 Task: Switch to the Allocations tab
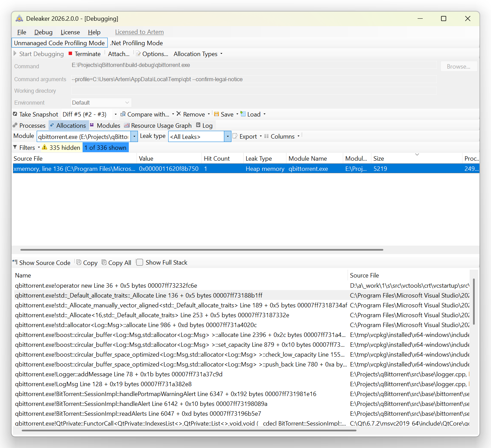pyautogui.click(x=69, y=125)
